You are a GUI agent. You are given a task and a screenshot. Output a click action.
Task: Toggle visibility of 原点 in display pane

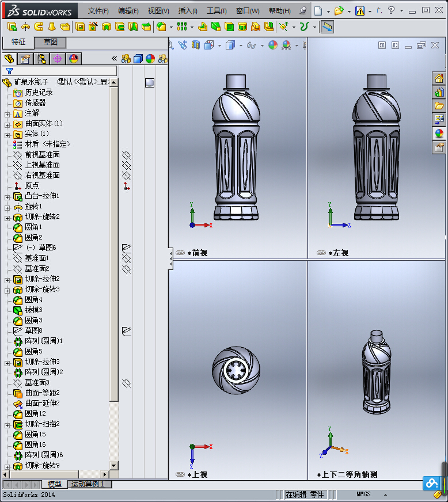127,186
